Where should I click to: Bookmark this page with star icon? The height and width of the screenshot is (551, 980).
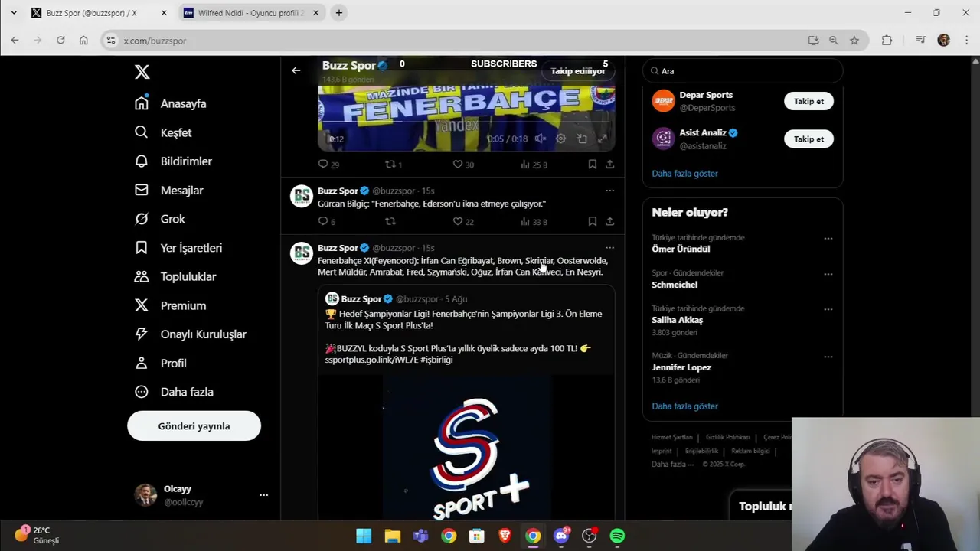[854, 41]
